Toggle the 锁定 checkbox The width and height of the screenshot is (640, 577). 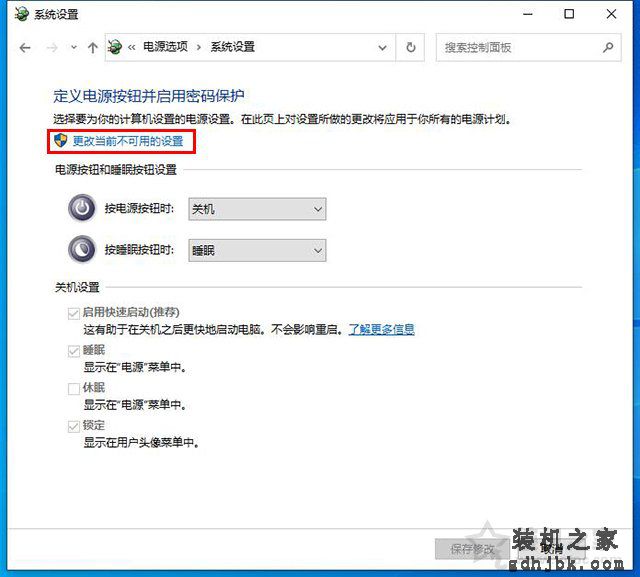[x=73, y=426]
